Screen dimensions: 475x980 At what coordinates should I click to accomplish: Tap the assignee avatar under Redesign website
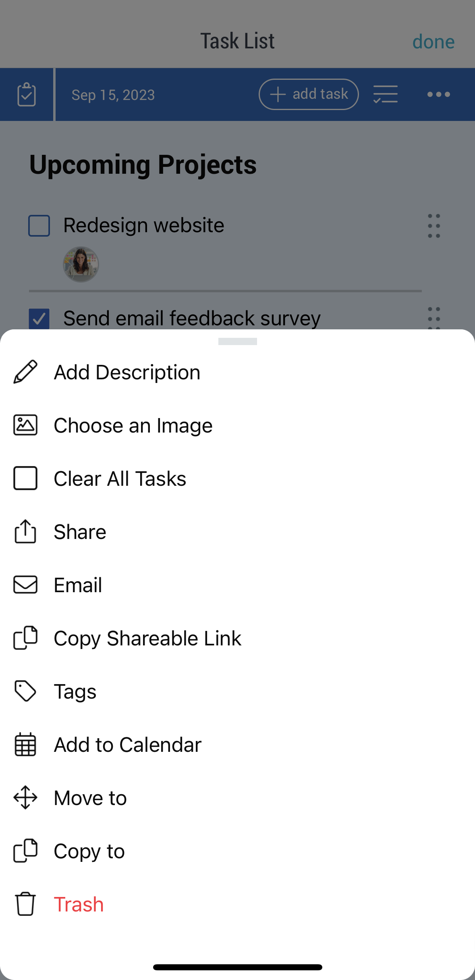[81, 264]
